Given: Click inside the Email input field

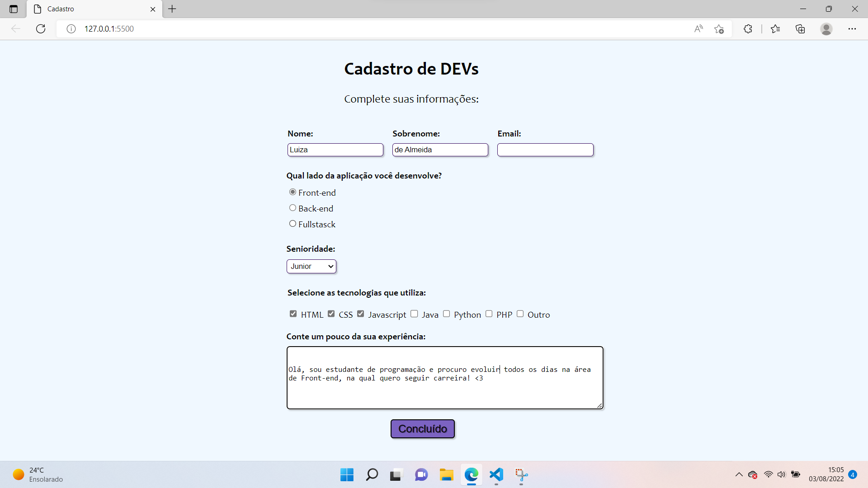Looking at the screenshot, I should click(x=545, y=150).
